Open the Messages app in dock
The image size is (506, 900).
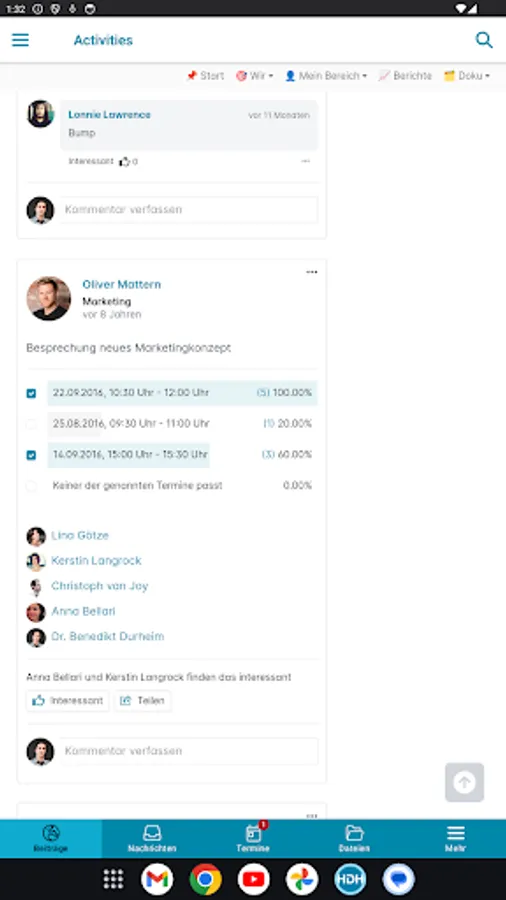[399, 879]
